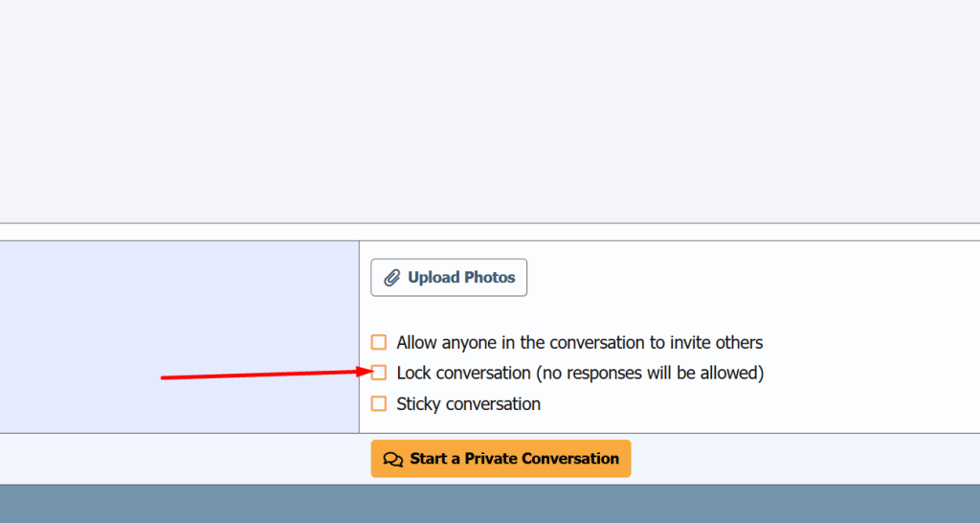Click the red arrow's tail end
The image size is (980, 523).
tap(164, 377)
